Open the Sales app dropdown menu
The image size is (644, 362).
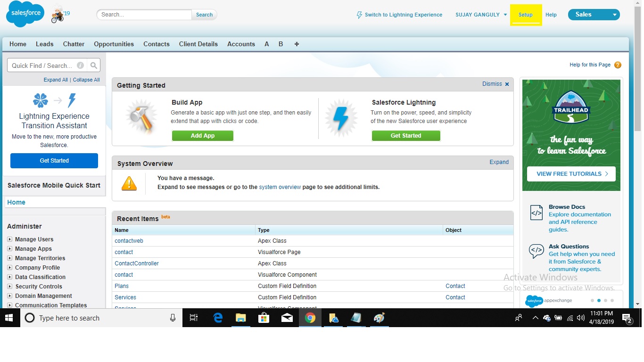594,15
